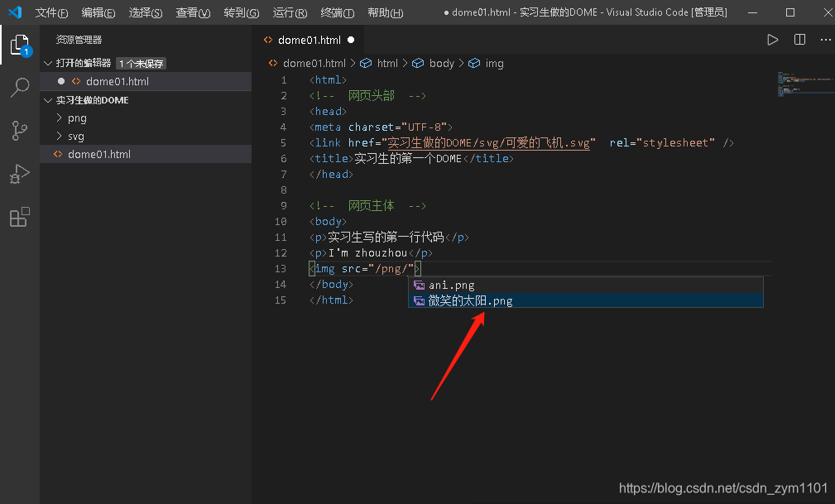Open the editor More Actions ellipsis
This screenshot has height=504, width=835.
(x=825, y=40)
